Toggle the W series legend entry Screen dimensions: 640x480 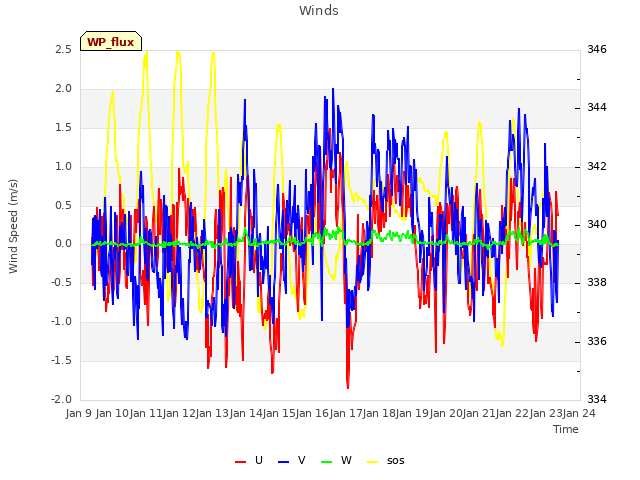click(x=336, y=460)
